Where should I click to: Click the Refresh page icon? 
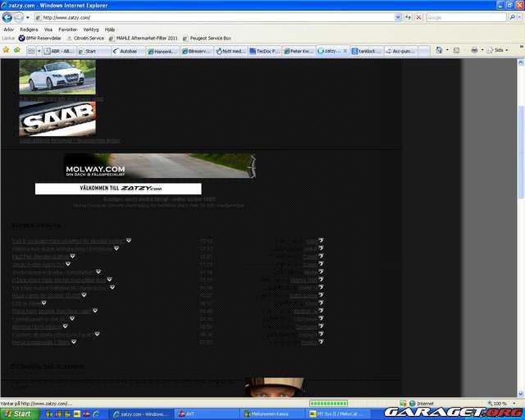pos(407,17)
